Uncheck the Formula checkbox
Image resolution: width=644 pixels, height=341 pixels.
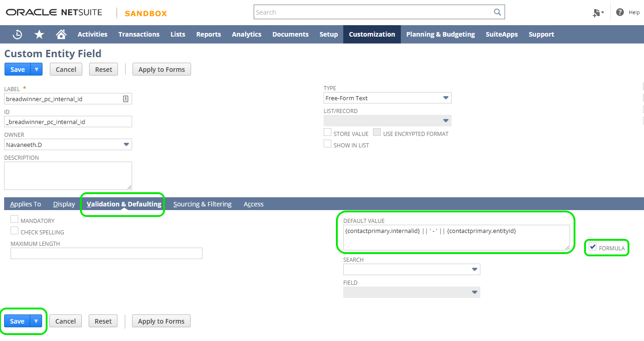593,247
